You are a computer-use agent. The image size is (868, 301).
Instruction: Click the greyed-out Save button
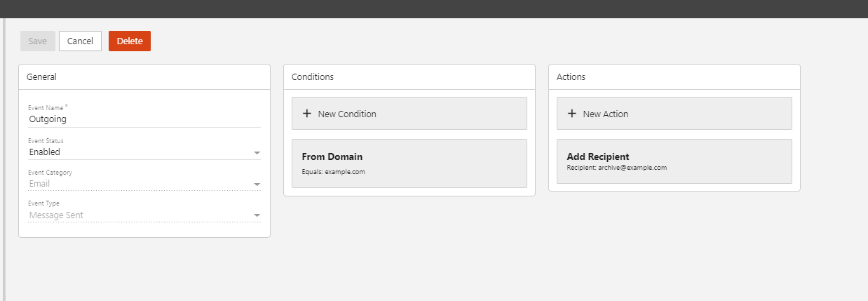click(38, 41)
